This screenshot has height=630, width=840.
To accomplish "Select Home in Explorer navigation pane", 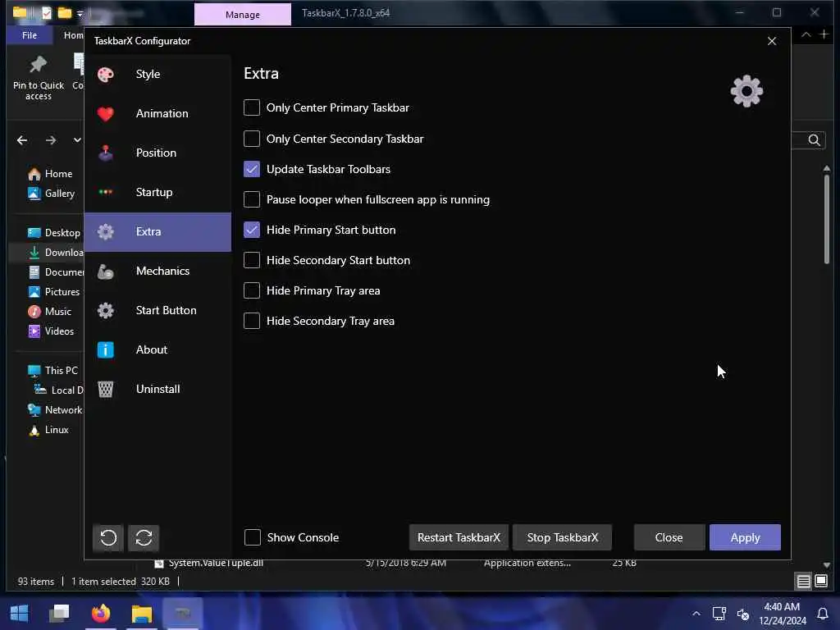I will pyautogui.click(x=50, y=174).
